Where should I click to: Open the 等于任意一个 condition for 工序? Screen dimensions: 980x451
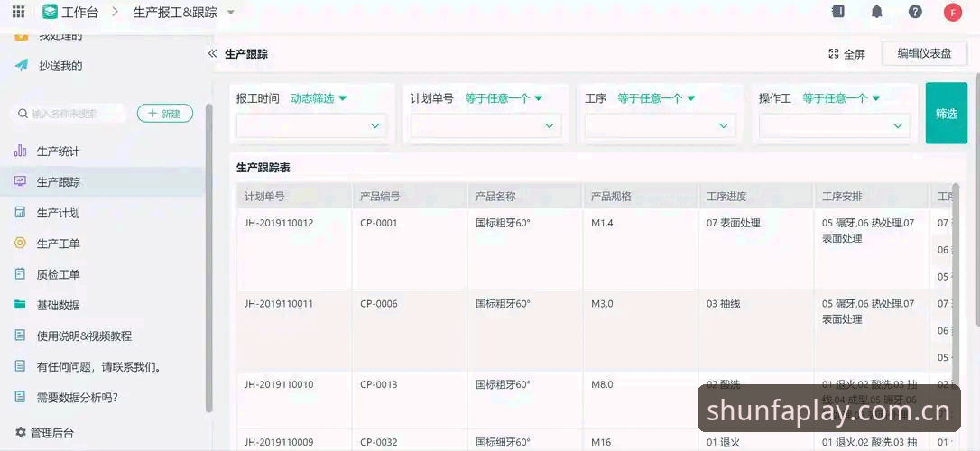[656, 98]
